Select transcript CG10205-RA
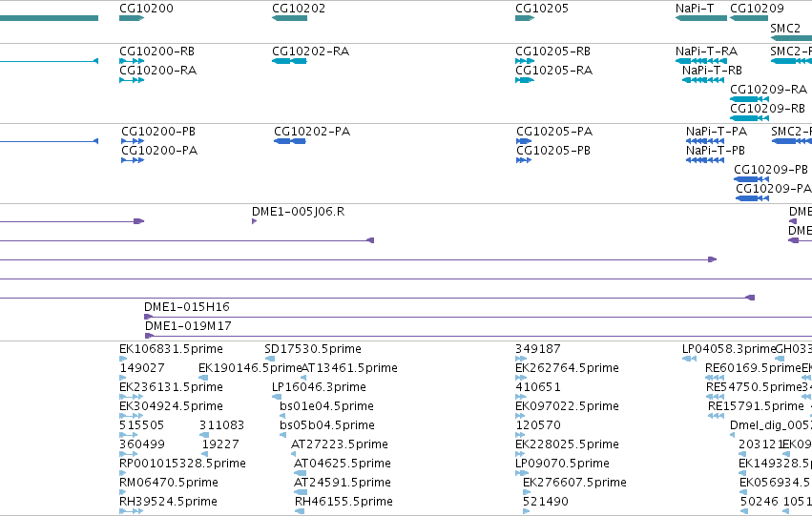812x516 pixels. click(x=553, y=71)
